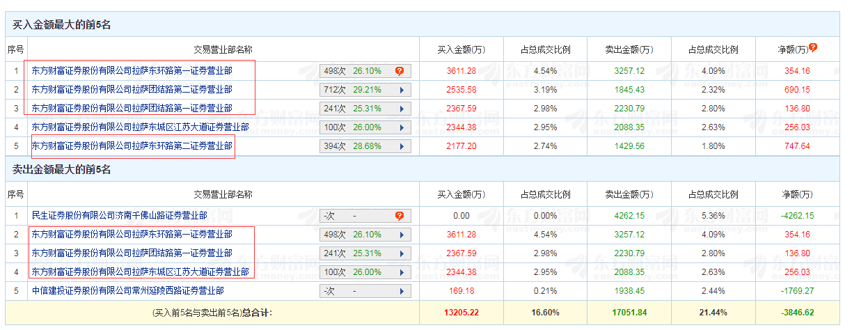Click question mark icon in 498次 26.10% buy row
The height and width of the screenshot is (330, 868).
coord(400,71)
